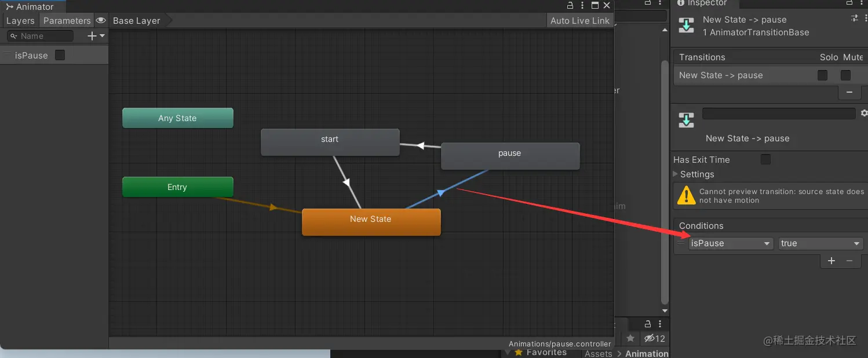The width and height of the screenshot is (868, 358).
Task: Select the start state node
Action: click(330, 142)
